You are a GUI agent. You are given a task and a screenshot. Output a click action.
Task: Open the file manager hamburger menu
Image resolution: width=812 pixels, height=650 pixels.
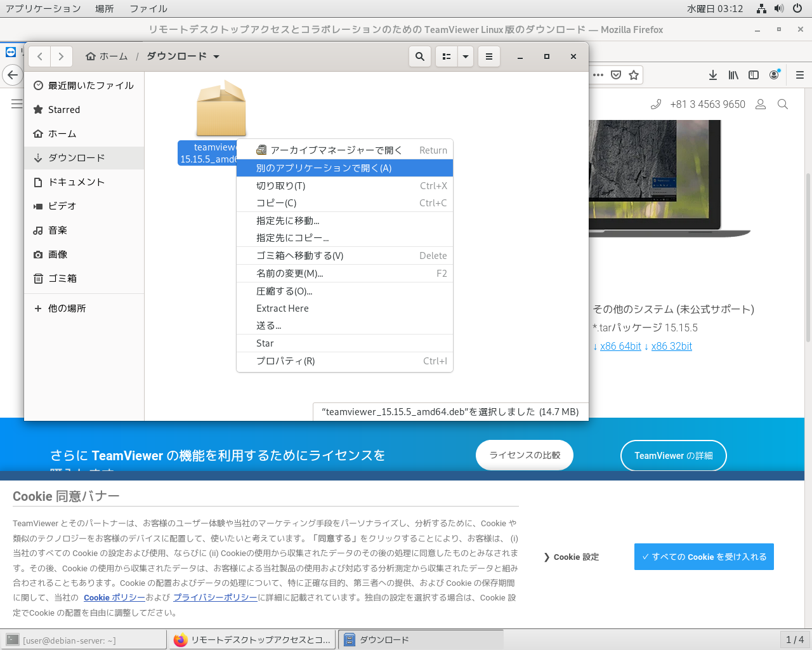488,56
